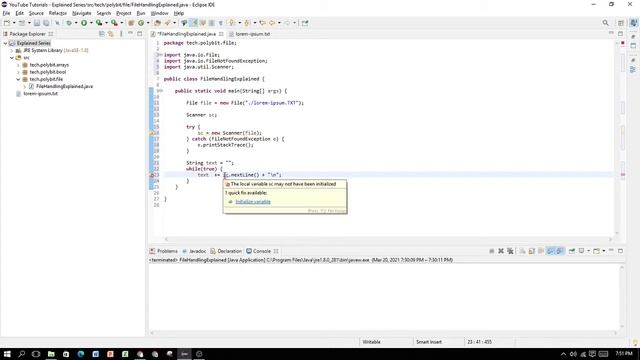
Task: Click the green Run button in the toolbar
Action: [x=84, y=23]
